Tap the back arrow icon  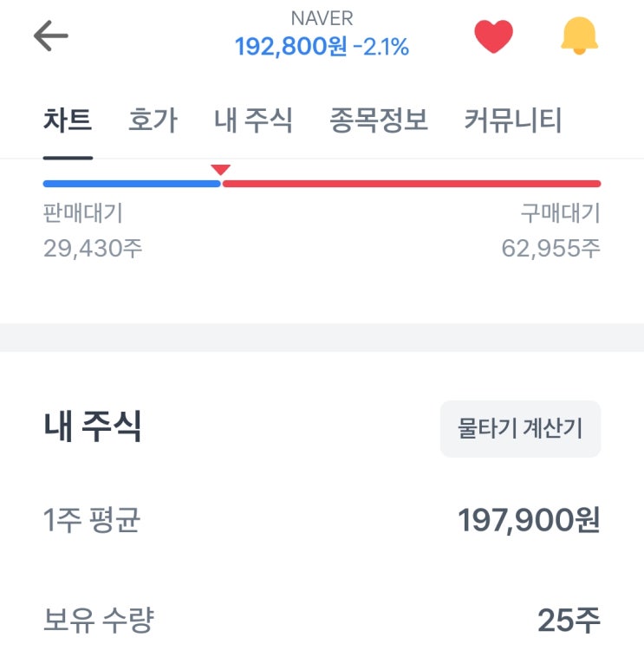(50, 36)
